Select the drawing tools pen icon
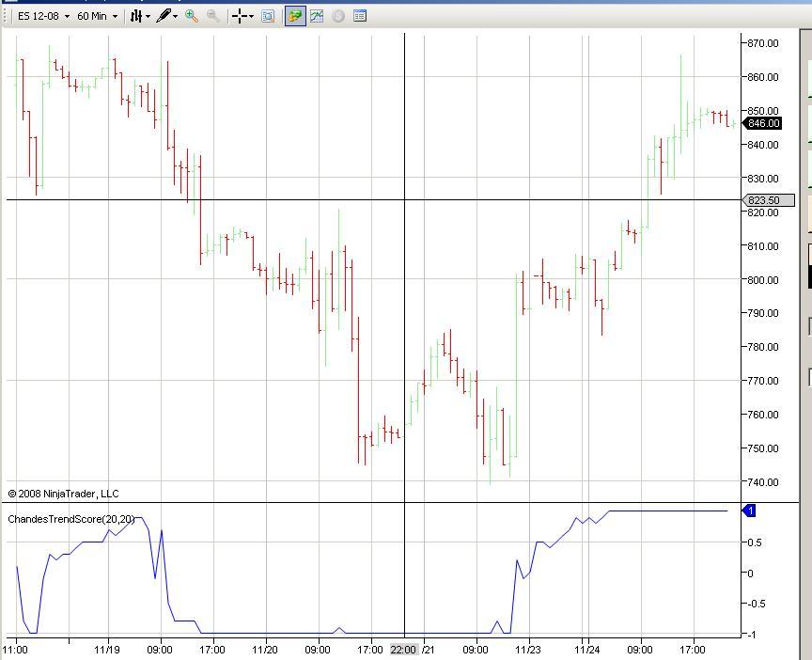This screenshot has width=812, height=660. pyautogui.click(x=164, y=16)
